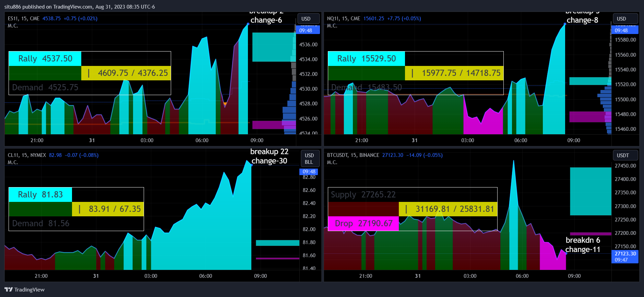Open the USD currency selector on ES1! chart
This screenshot has height=297, width=644.
[x=308, y=19]
